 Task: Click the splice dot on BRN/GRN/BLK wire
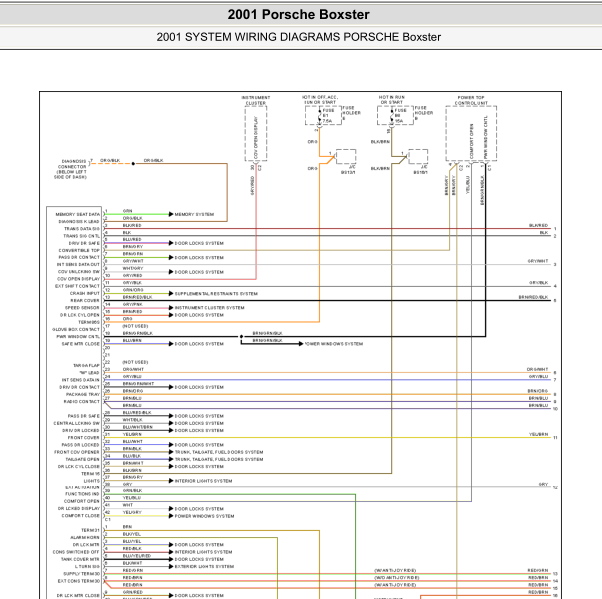click(x=241, y=337)
